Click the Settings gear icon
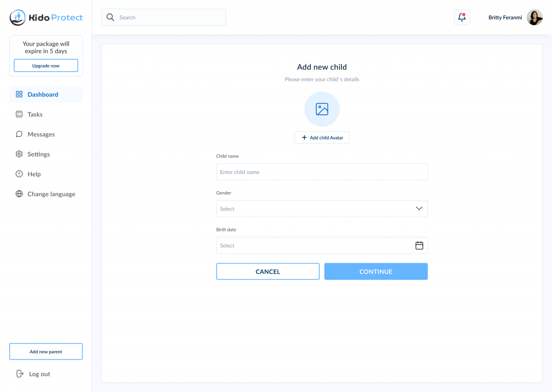 pos(19,154)
